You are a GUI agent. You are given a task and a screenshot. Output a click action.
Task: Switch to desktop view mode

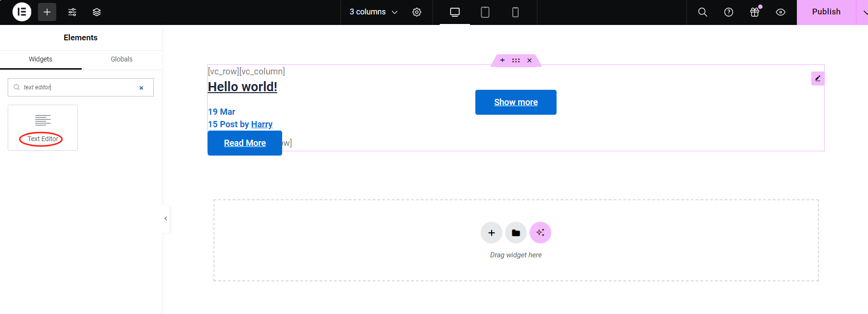[x=455, y=12]
